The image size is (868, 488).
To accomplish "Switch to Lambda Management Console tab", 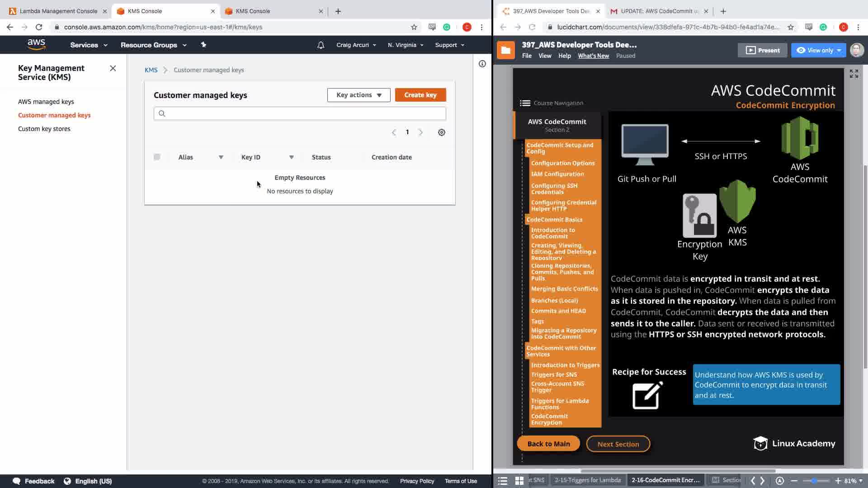I will click(x=58, y=11).
